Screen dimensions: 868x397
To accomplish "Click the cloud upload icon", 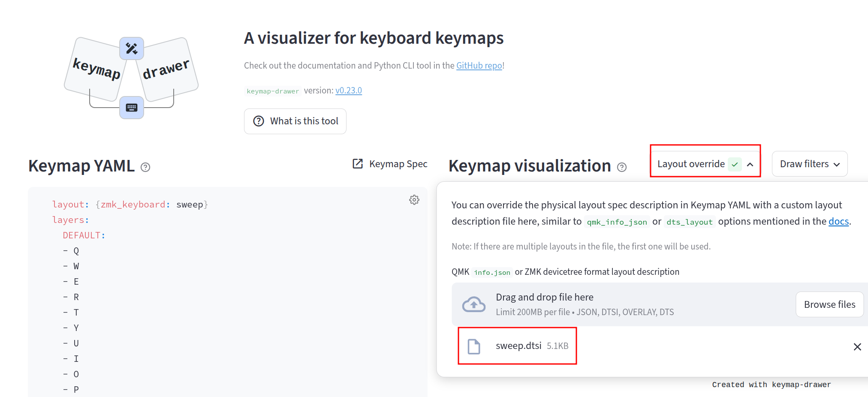I will [x=474, y=304].
